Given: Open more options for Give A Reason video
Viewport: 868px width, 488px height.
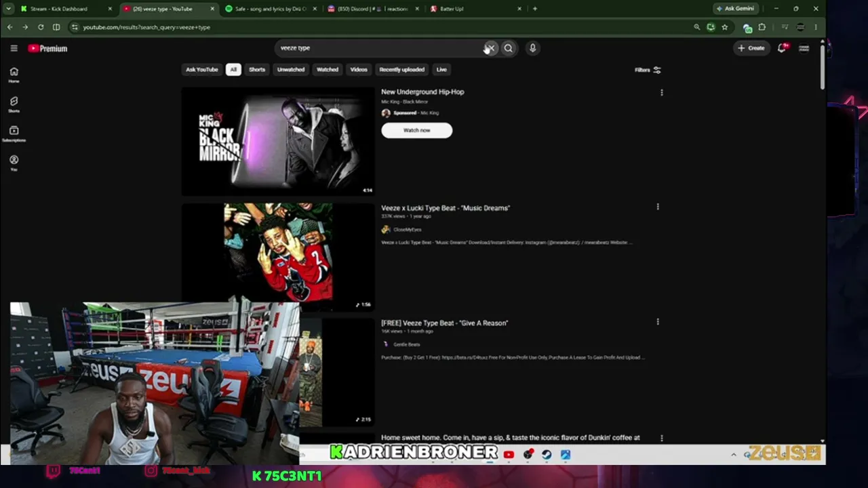Looking at the screenshot, I should pyautogui.click(x=658, y=322).
